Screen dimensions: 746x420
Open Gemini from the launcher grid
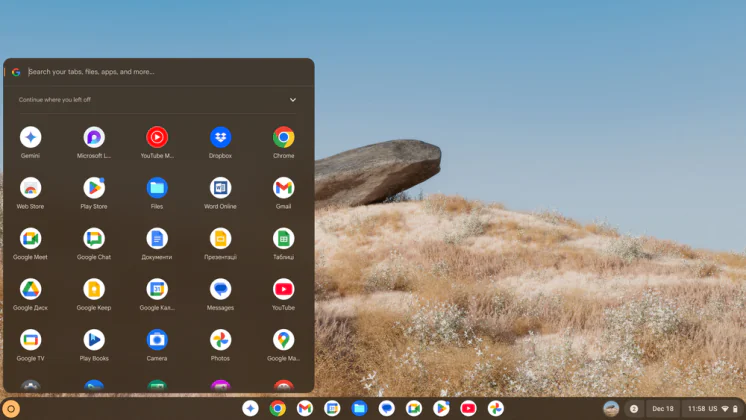coord(30,137)
